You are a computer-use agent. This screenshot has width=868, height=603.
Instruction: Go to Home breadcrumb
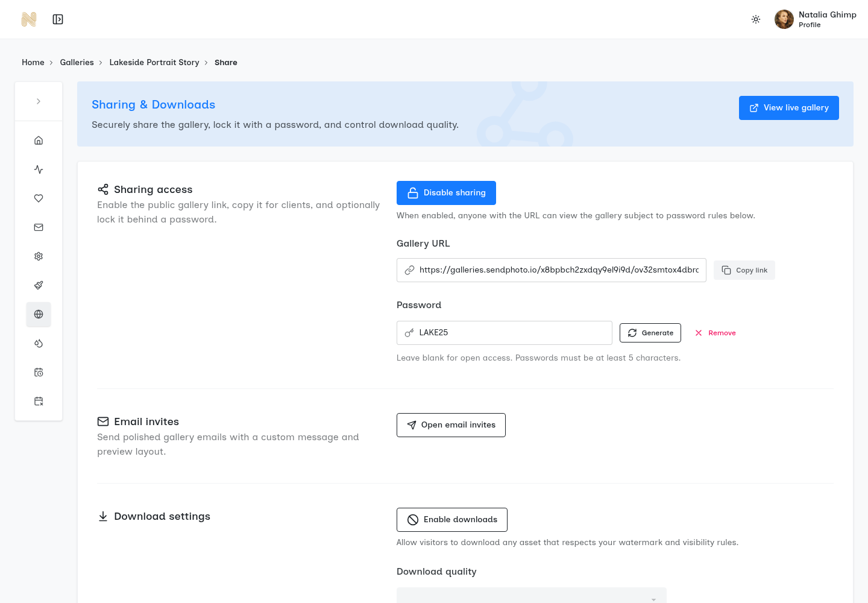point(33,62)
